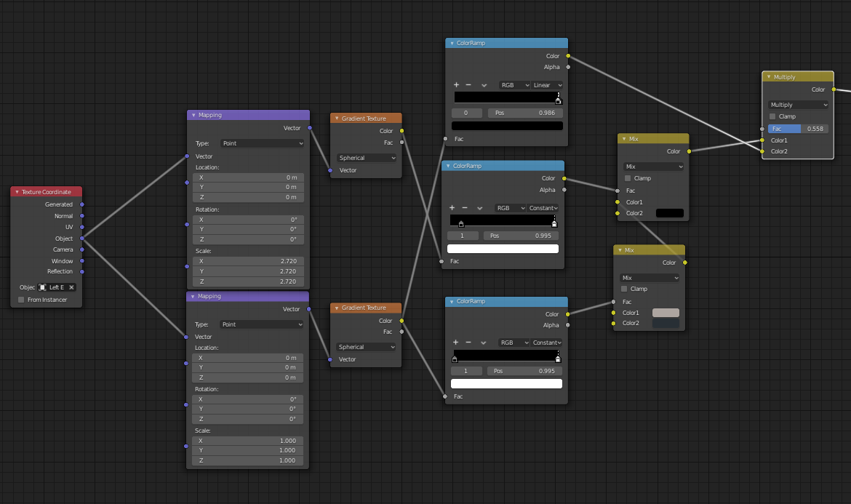Click the object icon beside Left E
This screenshot has height=504, width=851.
(x=42, y=287)
